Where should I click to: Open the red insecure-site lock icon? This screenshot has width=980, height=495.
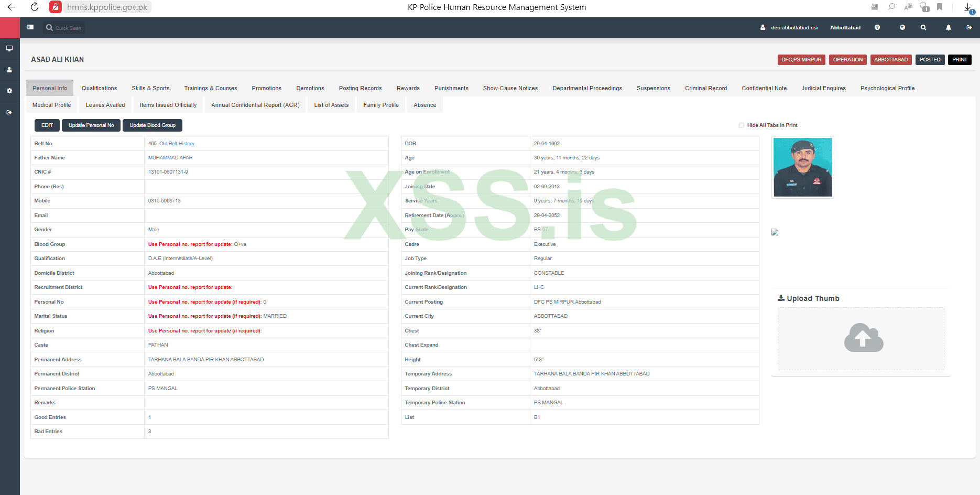click(56, 7)
